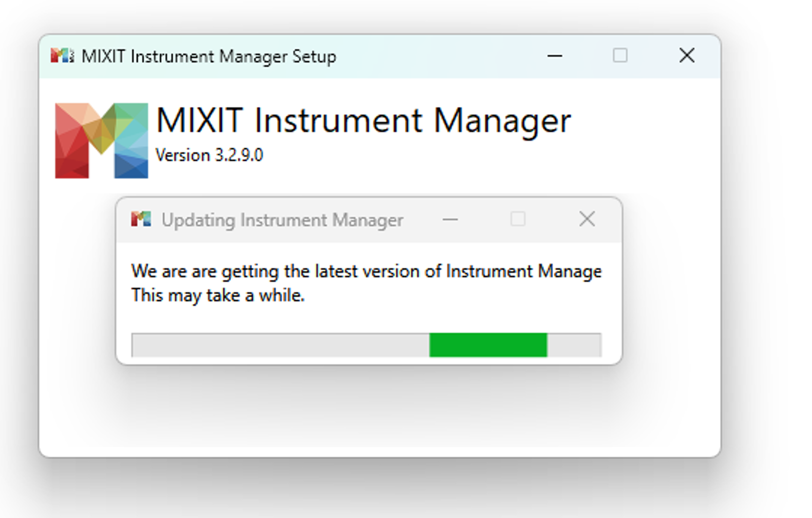This screenshot has height=518, width=812.
Task: Click the large MIXIT M logo
Action: coord(101,140)
